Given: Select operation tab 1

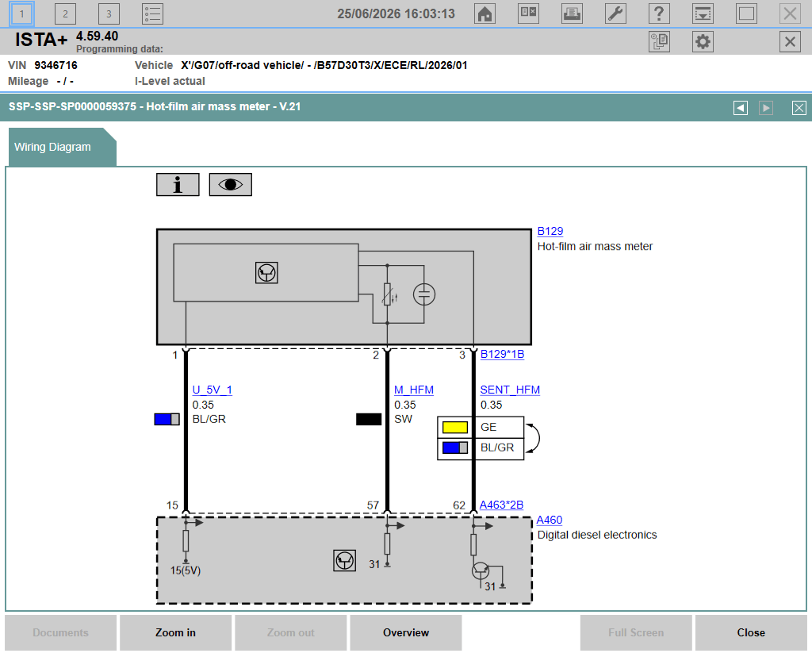Looking at the screenshot, I should (x=21, y=14).
